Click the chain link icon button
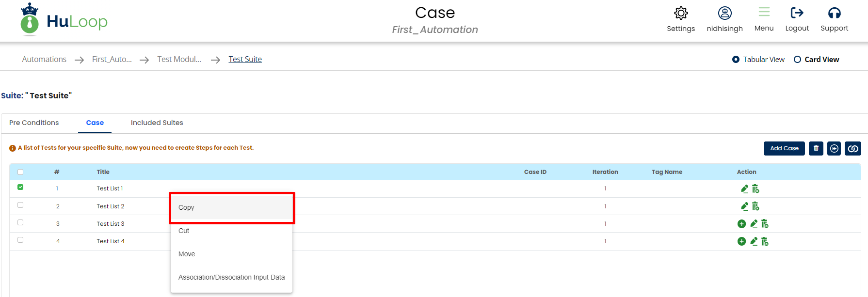The image size is (868, 297). pos(852,148)
